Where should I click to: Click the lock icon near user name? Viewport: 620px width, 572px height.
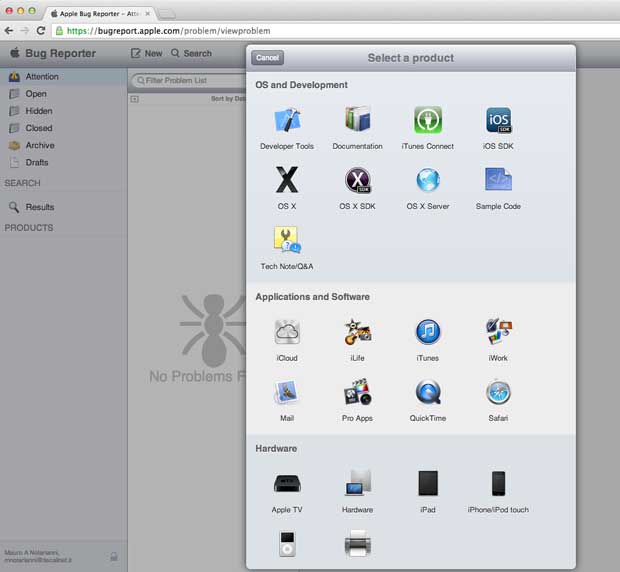[114, 557]
